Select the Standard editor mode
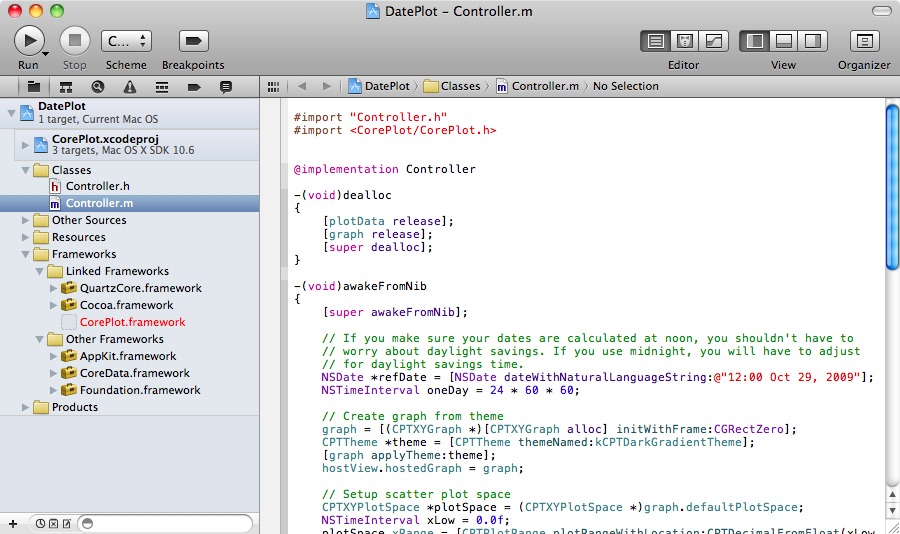This screenshot has height=534, width=900. click(x=656, y=41)
